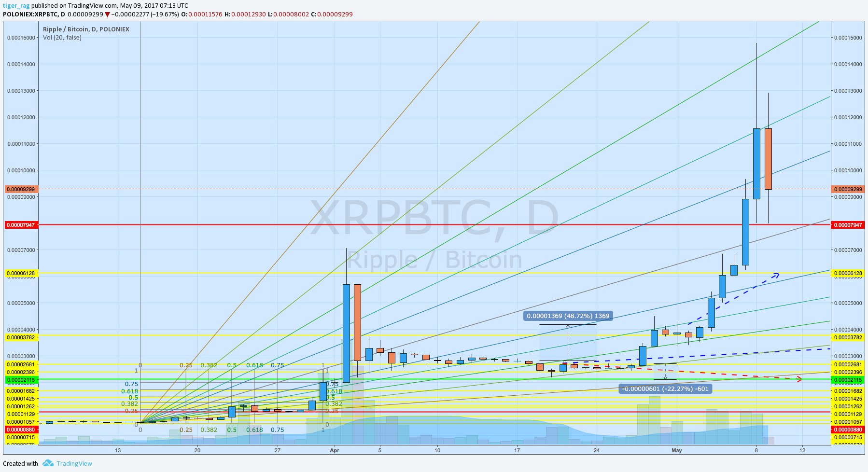Click the yellow 0.00002396 price tag on left axis
This screenshot has height=472, width=868.
click(21, 372)
